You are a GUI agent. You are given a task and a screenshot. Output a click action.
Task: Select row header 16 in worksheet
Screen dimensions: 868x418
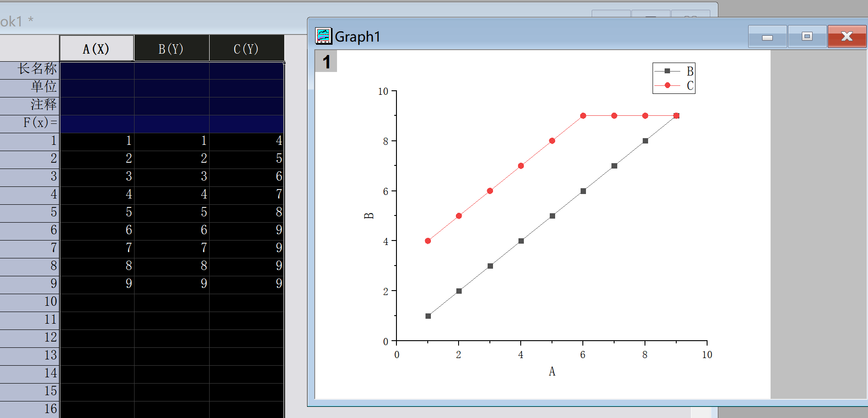[x=29, y=410]
